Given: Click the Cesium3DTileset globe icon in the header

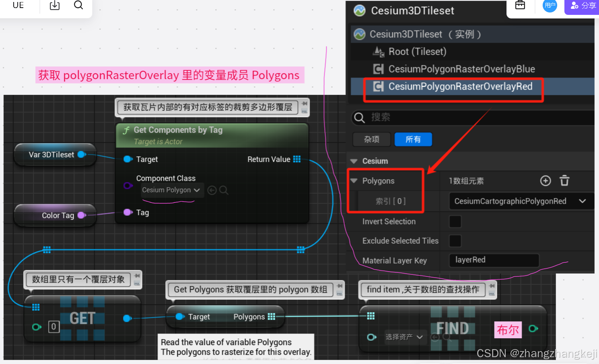Looking at the screenshot, I should [x=359, y=10].
